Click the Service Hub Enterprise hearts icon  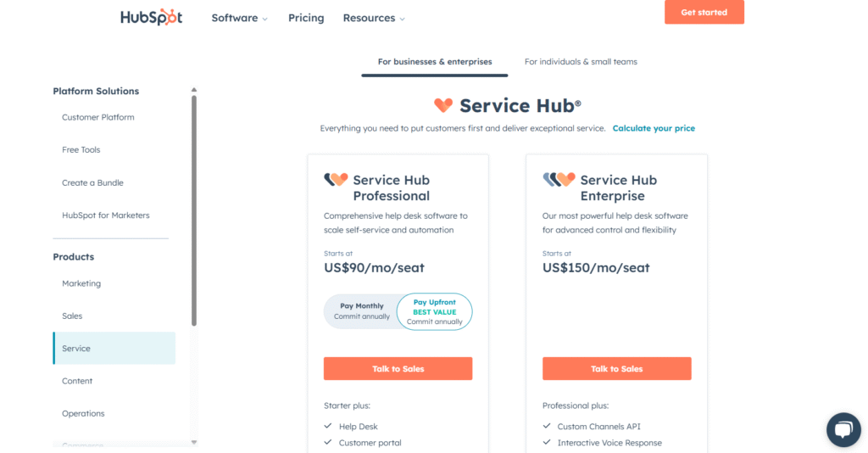point(559,180)
